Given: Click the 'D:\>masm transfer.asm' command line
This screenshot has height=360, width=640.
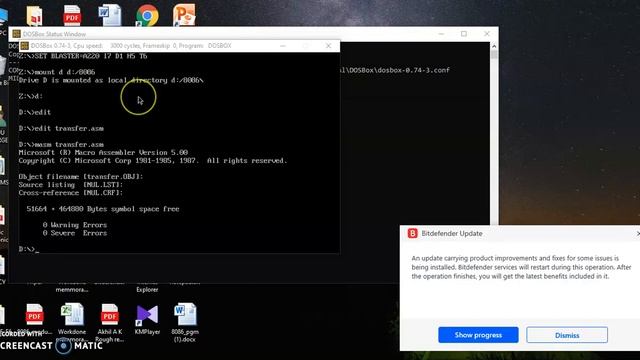Looking at the screenshot, I should (61, 144).
